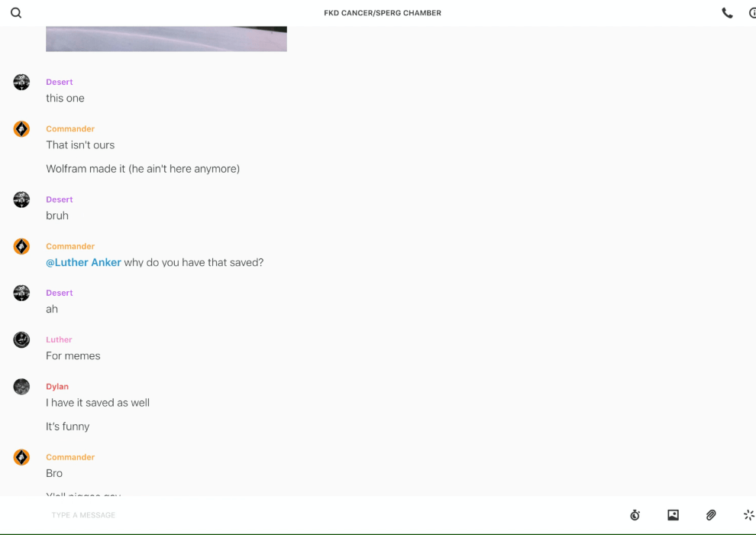This screenshot has height=535, width=756.
Task: Start a call with the phone icon
Action: pos(727,13)
